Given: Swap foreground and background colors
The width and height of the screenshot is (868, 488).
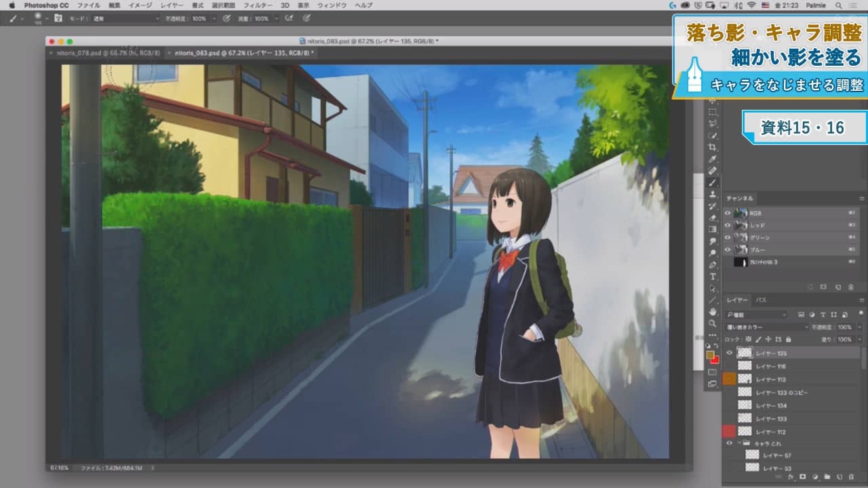Looking at the screenshot, I should click(x=717, y=346).
